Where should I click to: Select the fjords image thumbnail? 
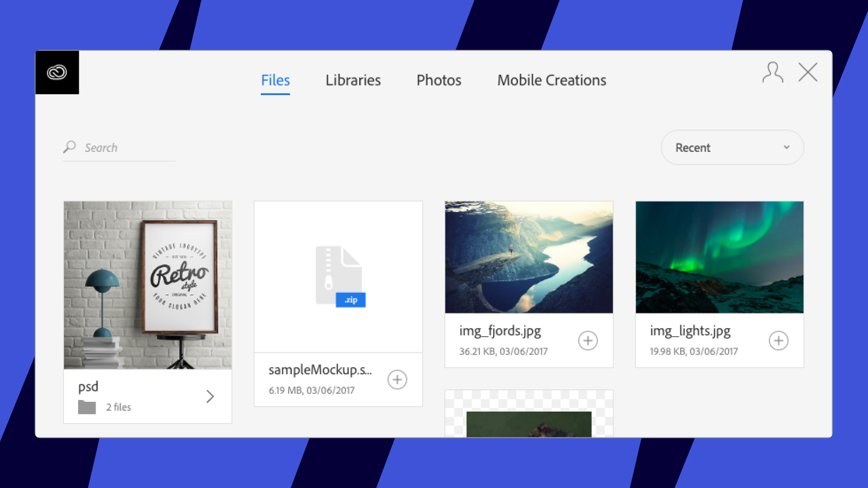529,257
